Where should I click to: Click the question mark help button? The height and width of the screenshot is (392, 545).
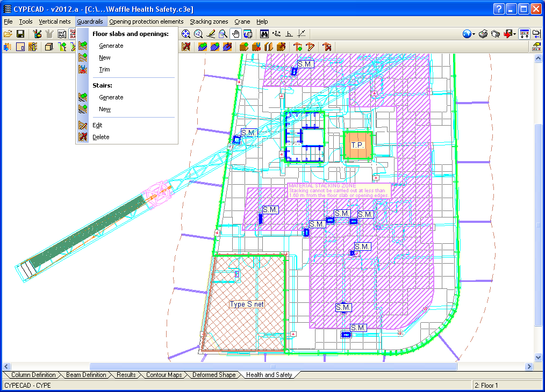point(499,9)
